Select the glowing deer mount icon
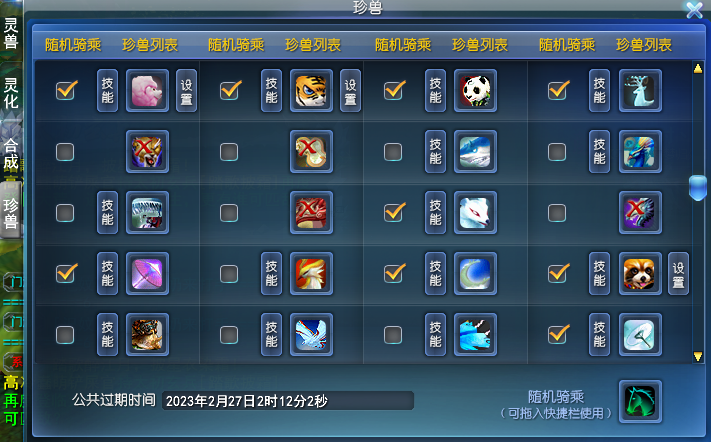711x442 pixels. 640,90
